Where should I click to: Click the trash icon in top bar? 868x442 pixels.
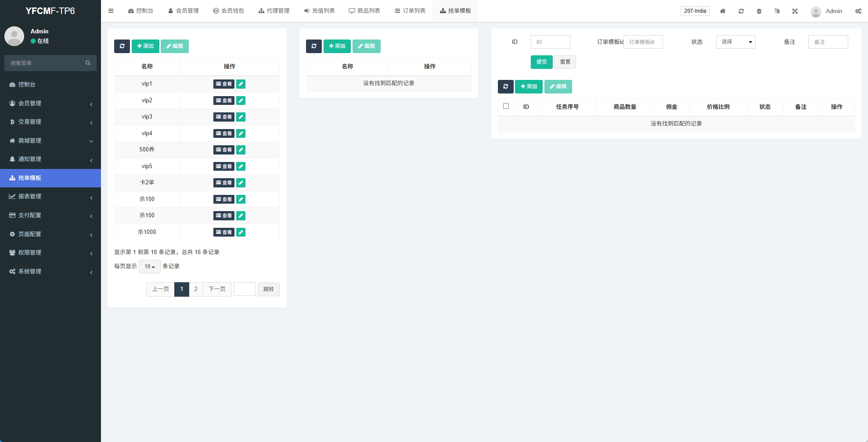pyautogui.click(x=759, y=11)
